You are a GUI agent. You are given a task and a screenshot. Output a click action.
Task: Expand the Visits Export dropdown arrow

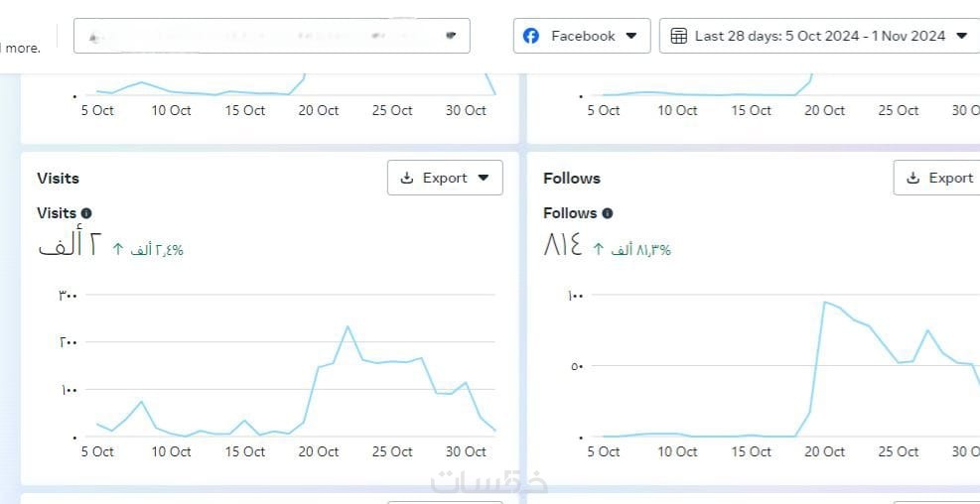(x=484, y=179)
